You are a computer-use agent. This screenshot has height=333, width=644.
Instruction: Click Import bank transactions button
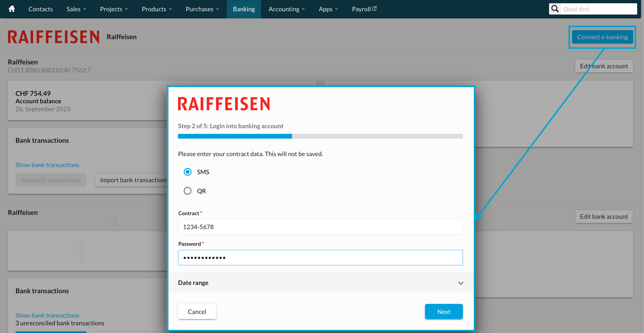coord(131,180)
